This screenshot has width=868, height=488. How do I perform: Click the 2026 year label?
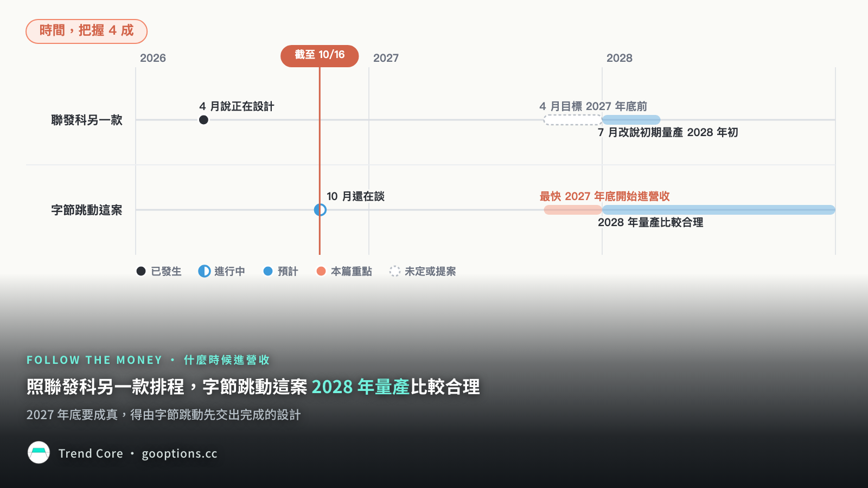(x=153, y=58)
